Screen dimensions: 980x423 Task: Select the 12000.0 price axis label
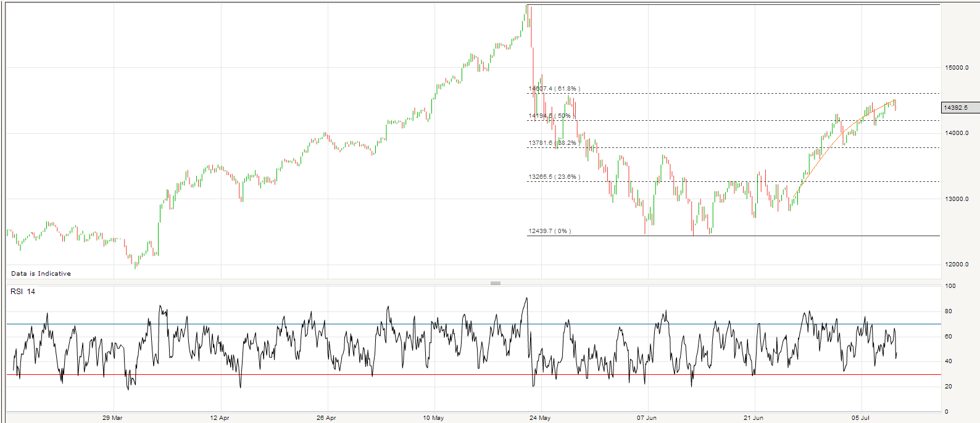click(x=957, y=265)
